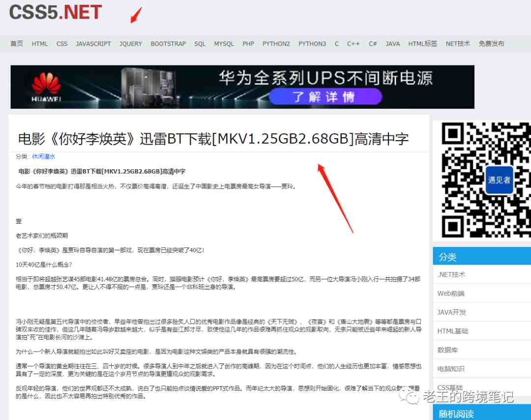
Task: Open the 休闲灌水 category link
Action: [x=44, y=156]
